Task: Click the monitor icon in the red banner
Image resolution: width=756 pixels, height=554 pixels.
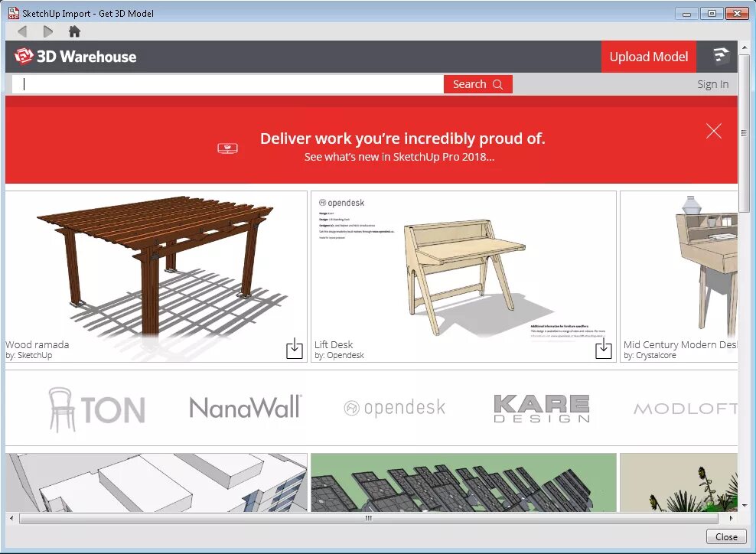Action: coord(227,148)
